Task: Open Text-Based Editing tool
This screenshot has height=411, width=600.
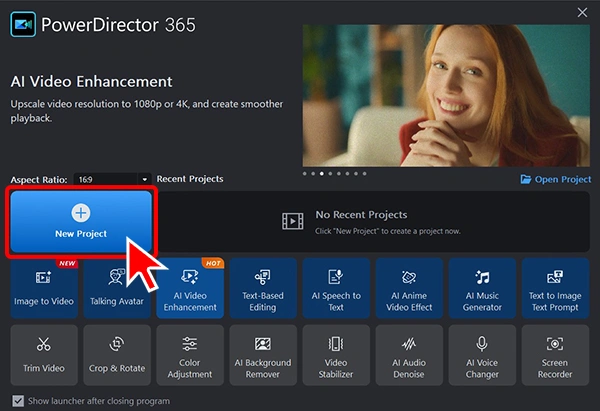Action: click(x=263, y=288)
